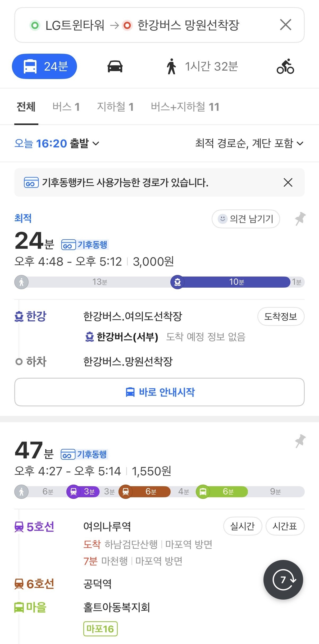319x644 pixels.
Task: Switch to the 버스 1 tab
Action: point(66,107)
